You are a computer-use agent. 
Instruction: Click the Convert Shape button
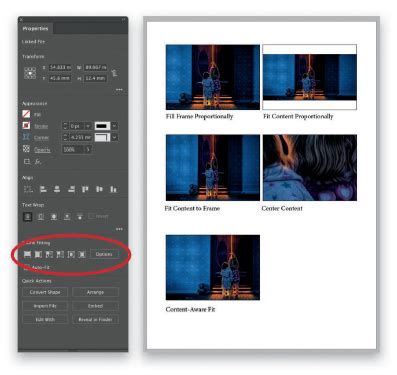45,292
